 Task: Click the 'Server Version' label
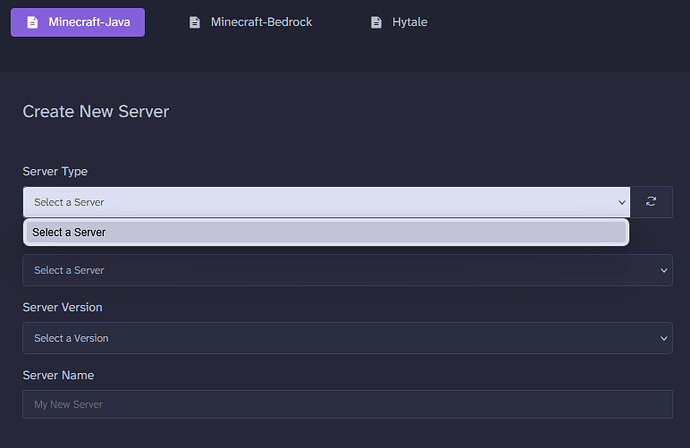tap(62, 307)
